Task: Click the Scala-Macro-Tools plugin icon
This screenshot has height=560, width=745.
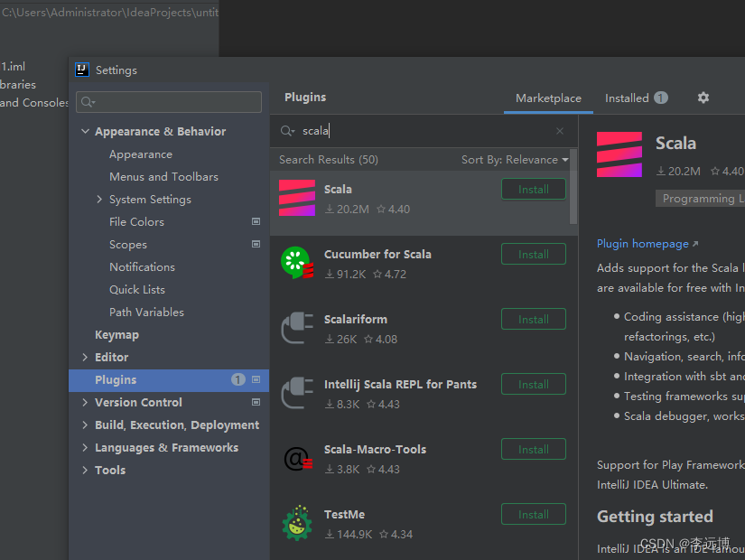Action: (297, 458)
